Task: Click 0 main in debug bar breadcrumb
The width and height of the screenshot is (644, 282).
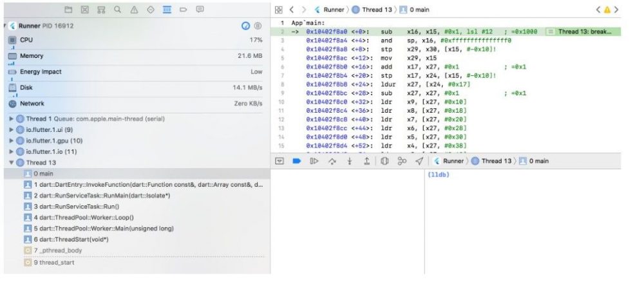Action: [x=534, y=162]
